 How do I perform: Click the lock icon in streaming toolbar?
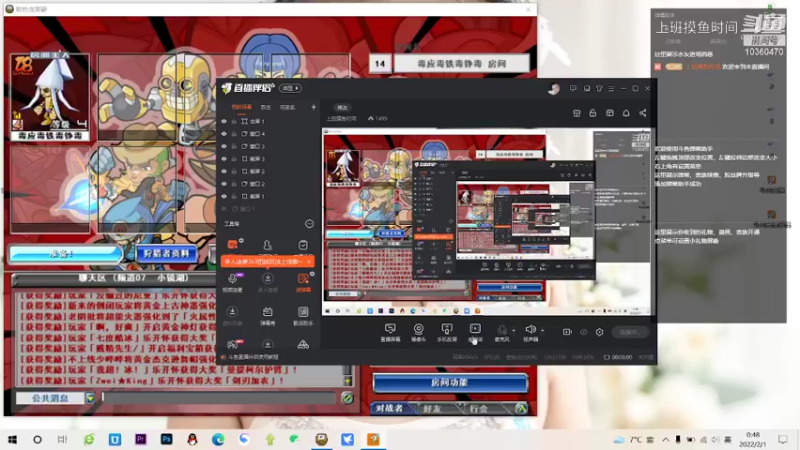[593, 113]
